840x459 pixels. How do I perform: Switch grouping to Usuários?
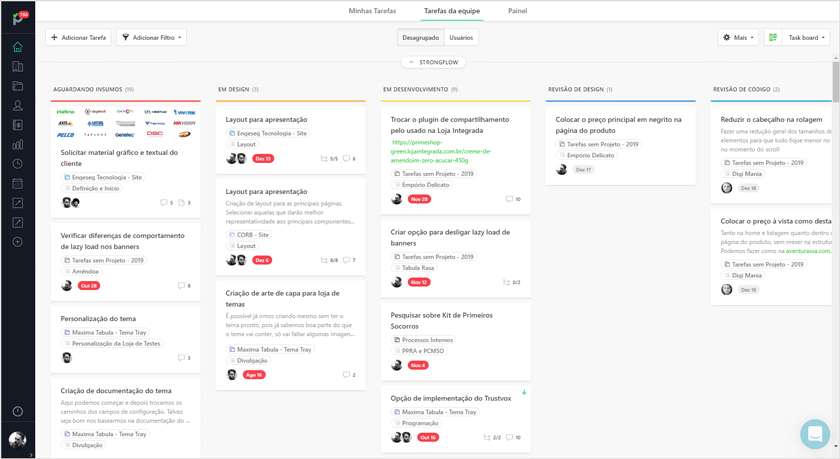pyautogui.click(x=461, y=37)
